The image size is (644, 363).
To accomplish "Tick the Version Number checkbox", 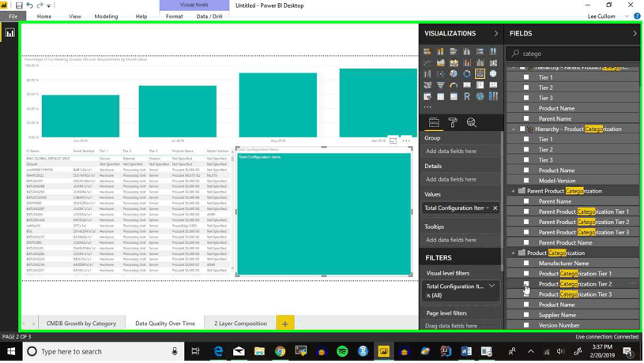I will coord(526,325).
